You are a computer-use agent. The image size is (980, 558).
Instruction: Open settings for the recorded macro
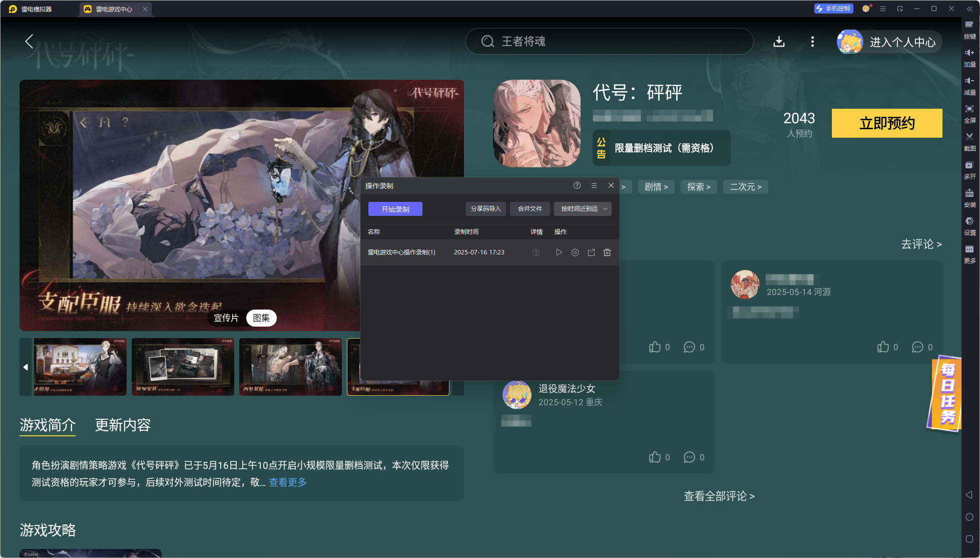click(x=575, y=252)
